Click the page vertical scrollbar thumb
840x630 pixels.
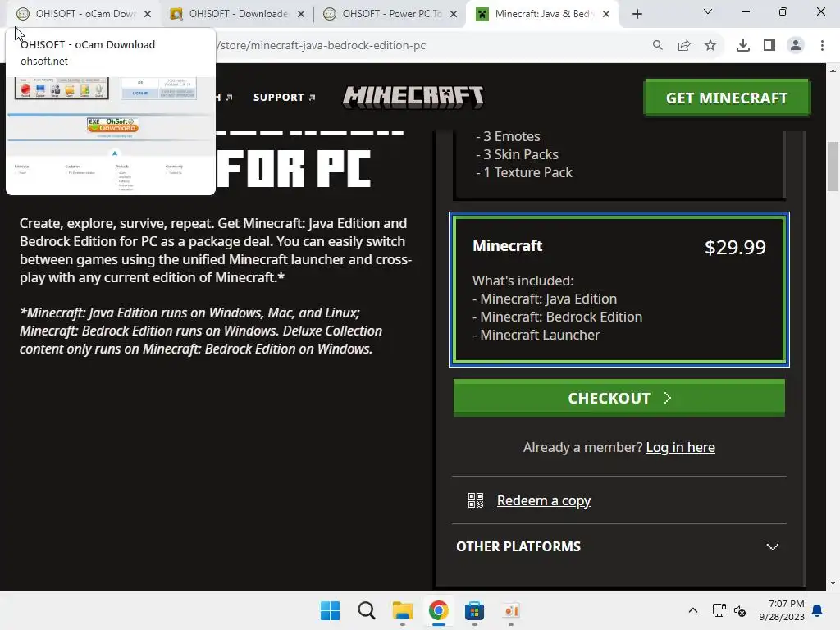(833, 166)
